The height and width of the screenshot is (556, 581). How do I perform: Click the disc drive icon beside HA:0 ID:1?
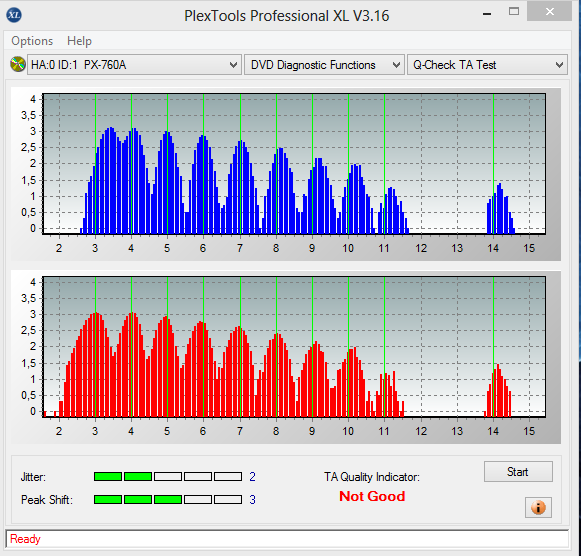point(17,64)
